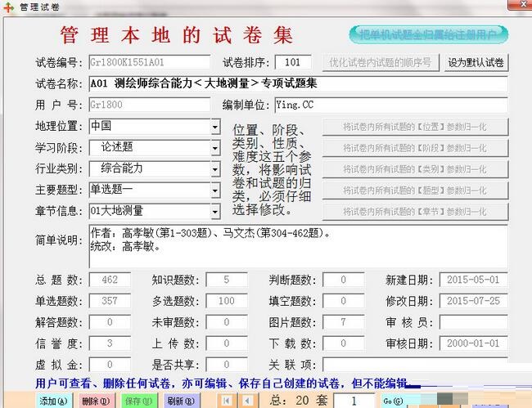532x408 pixels.
Task: Click the 试卷排序 field showing 101
Action: pos(293,62)
